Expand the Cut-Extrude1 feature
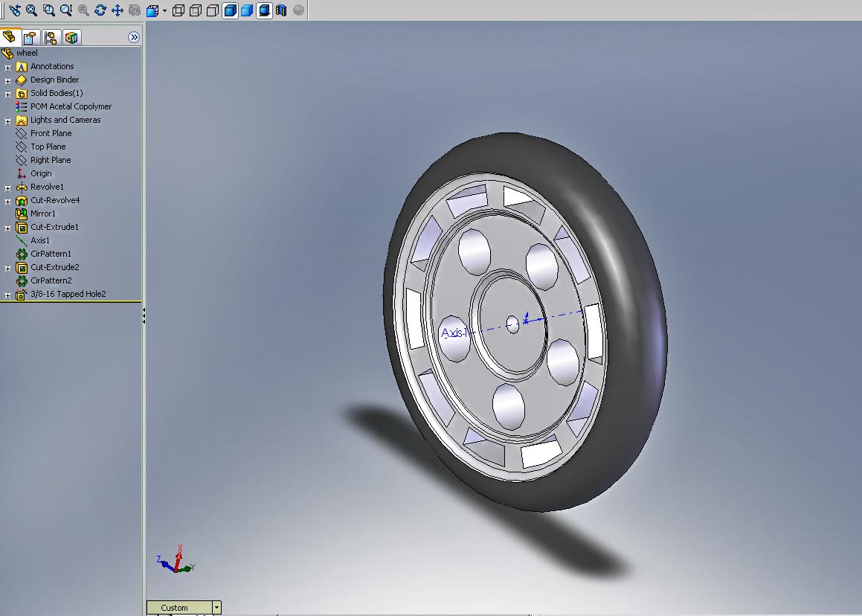862x616 pixels. click(x=7, y=228)
